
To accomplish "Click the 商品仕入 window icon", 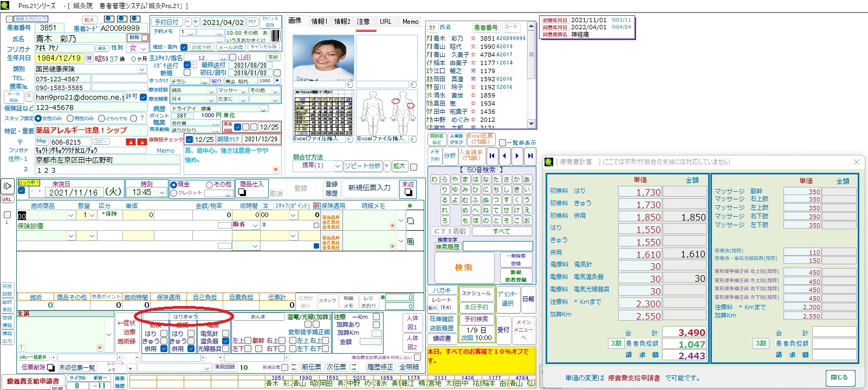I will click(x=242, y=193).
